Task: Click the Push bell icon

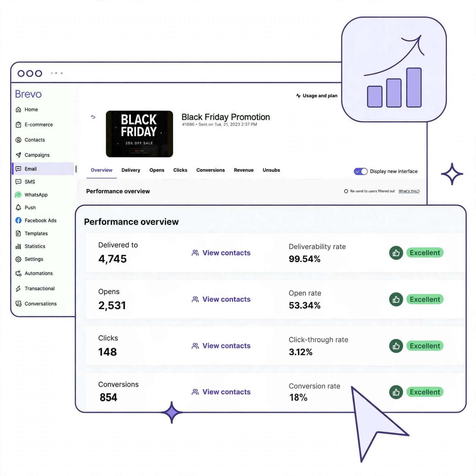Action: 18,207
